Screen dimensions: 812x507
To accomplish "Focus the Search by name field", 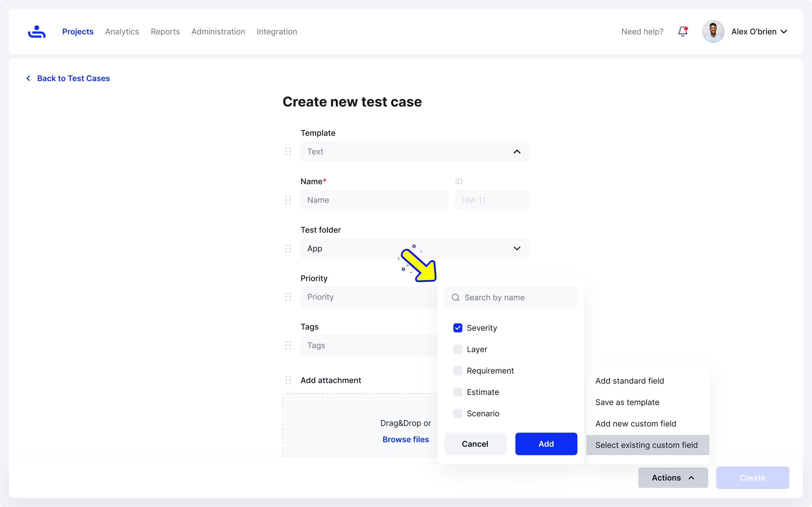I will pyautogui.click(x=510, y=297).
